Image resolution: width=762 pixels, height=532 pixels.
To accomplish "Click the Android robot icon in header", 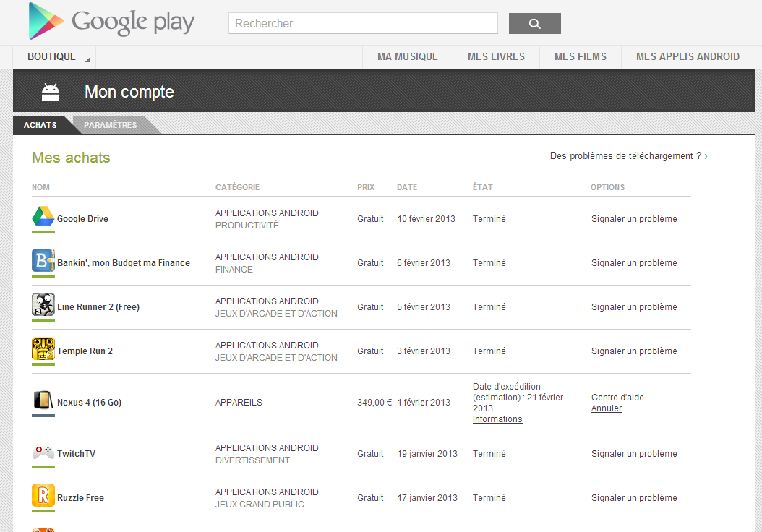I will [51, 92].
